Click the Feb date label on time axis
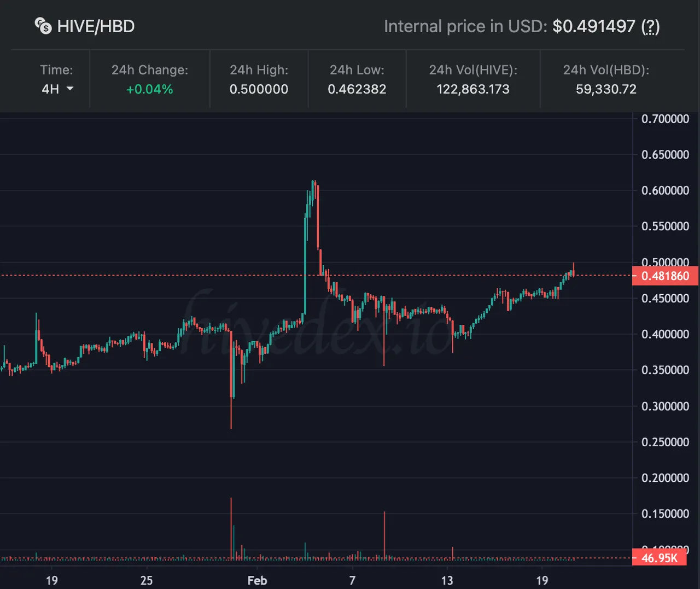700x589 pixels. [x=257, y=580]
